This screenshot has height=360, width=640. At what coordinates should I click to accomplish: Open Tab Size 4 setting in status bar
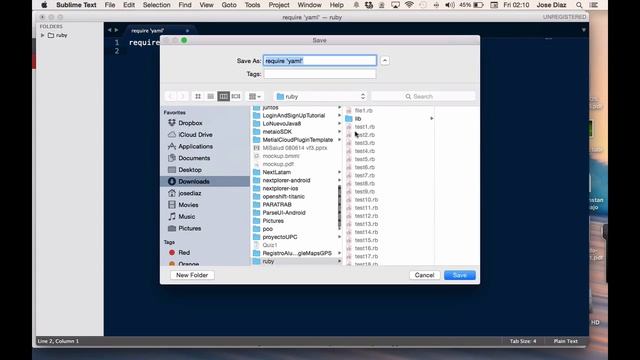pyautogui.click(x=523, y=341)
